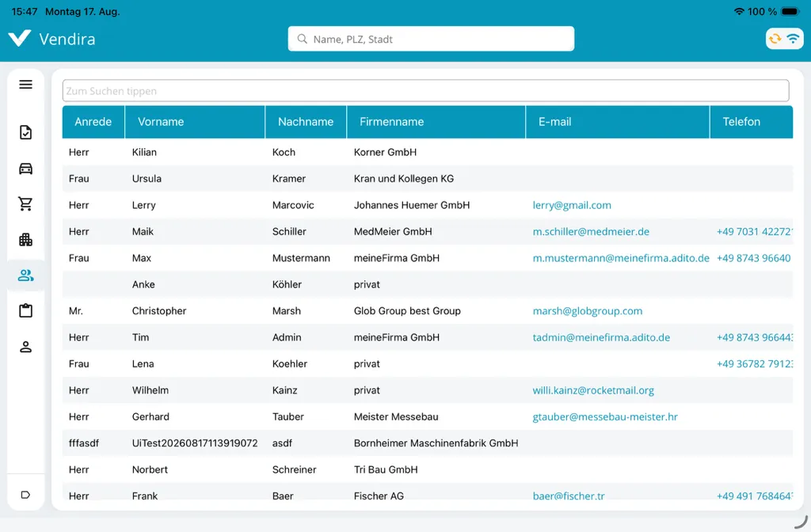Sort by Vorname column header
Screen dimensions: 811x532
195,122
